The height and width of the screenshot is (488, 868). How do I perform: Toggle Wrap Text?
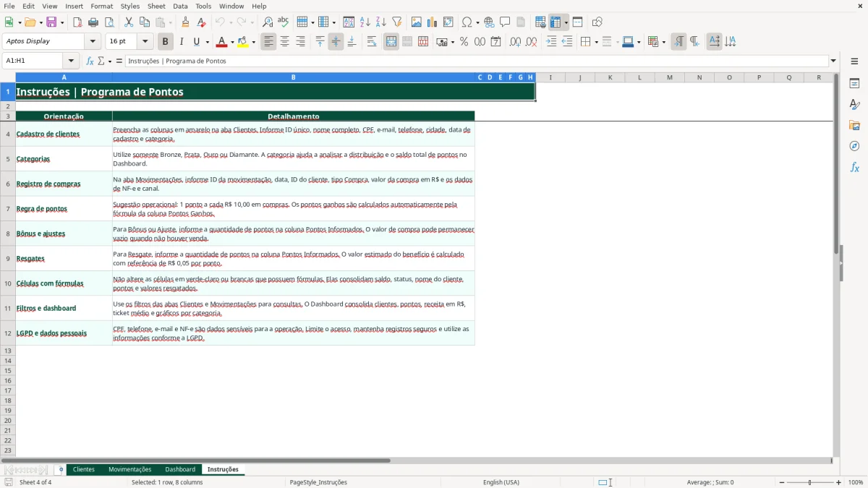372,42
